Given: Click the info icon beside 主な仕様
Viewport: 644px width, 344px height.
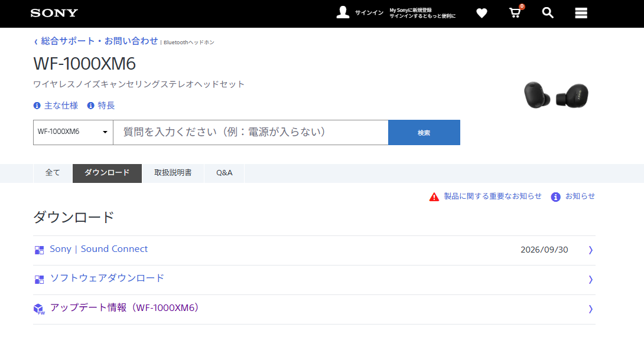Looking at the screenshot, I should [37, 106].
